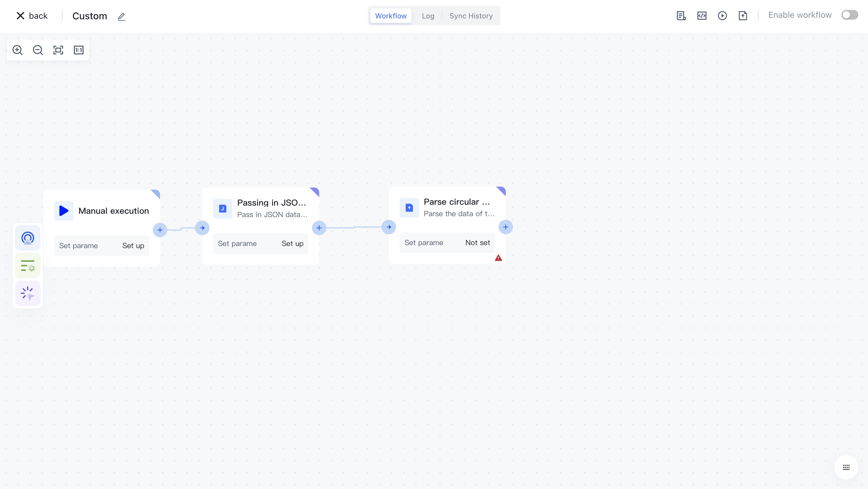This screenshot has height=489, width=868.
Task: Click the zoom out magnifier icon
Action: pos(38,50)
